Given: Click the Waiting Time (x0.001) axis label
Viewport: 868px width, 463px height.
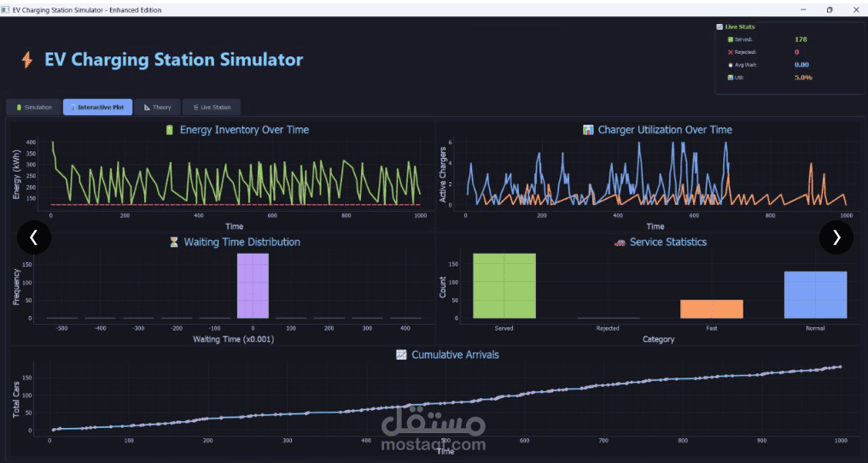Looking at the screenshot, I should (x=233, y=339).
